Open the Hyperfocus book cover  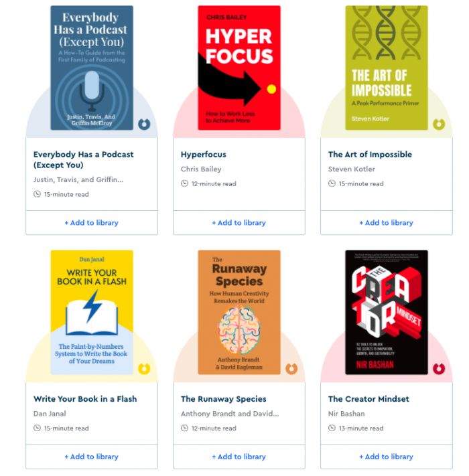(239, 68)
